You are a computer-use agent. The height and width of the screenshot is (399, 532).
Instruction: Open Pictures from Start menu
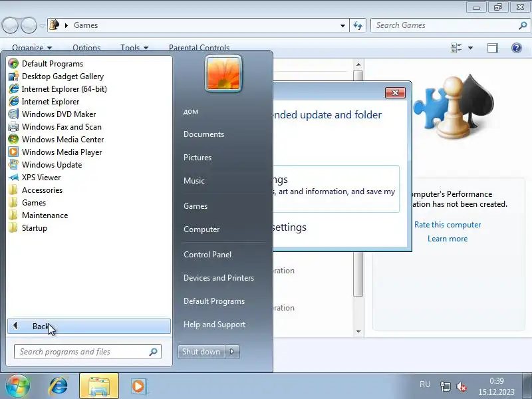(x=197, y=158)
